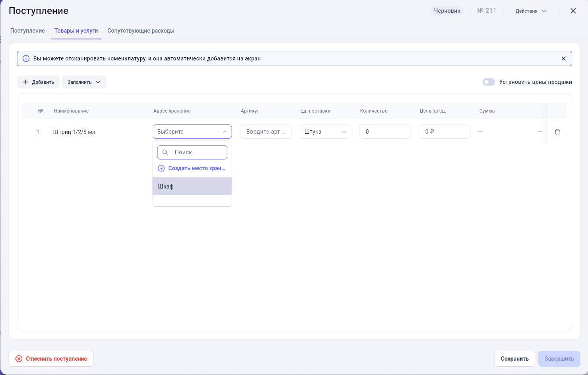Open the Сопутствующие расходы tab
This screenshot has width=588, height=375.
pos(141,31)
